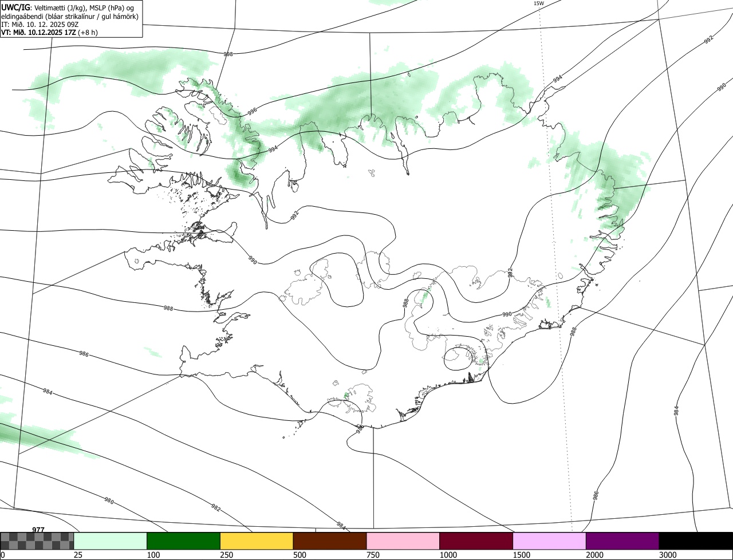Click the '996' isobar label
Viewport: 733px width, 560px height.
tap(252, 111)
